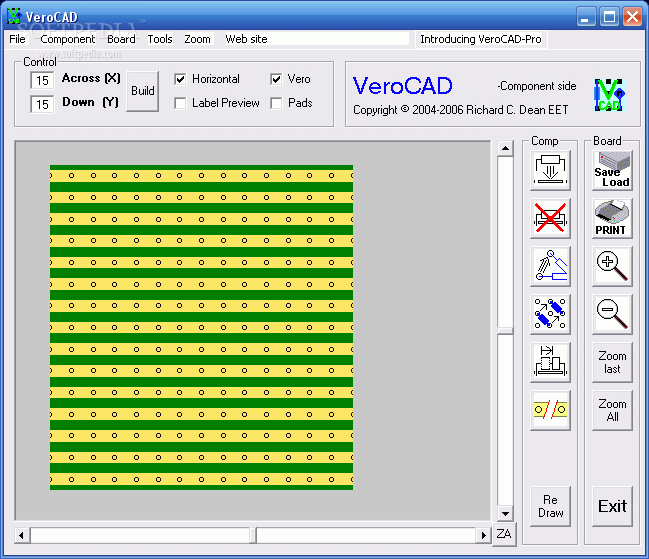
Task: Toggle the Horizontal checkbox
Action: (x=180, y=79)
